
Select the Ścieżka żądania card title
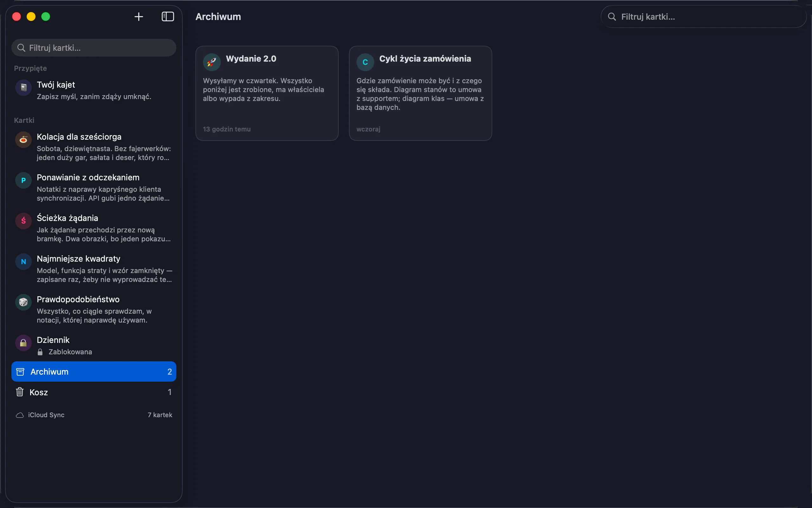(x=68, y=218)
